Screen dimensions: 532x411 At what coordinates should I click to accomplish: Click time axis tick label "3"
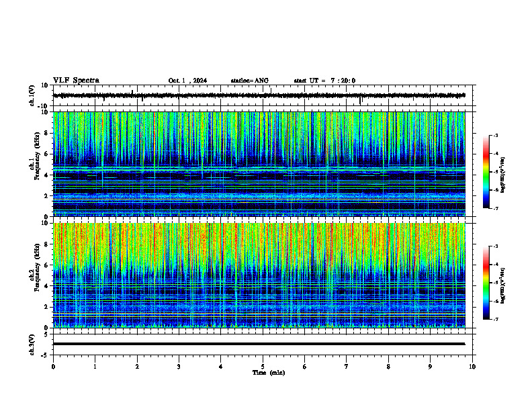[179, 367]
